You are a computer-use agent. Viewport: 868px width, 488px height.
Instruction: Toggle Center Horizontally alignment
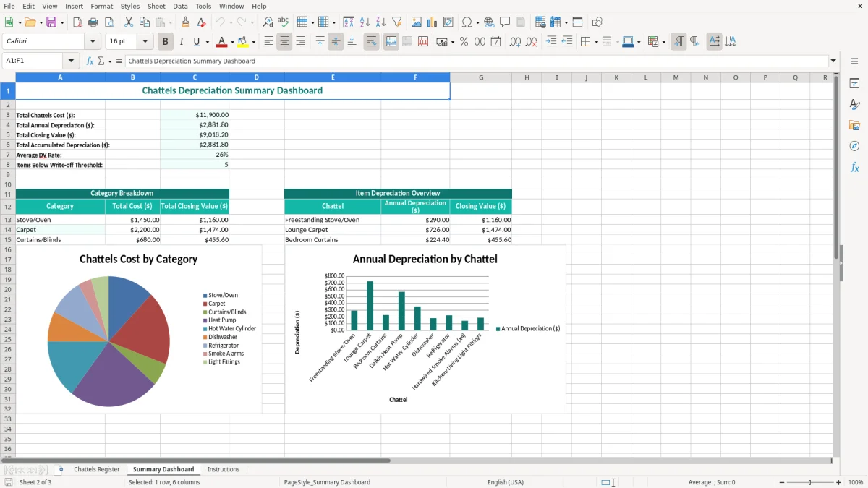pos(284,42)
